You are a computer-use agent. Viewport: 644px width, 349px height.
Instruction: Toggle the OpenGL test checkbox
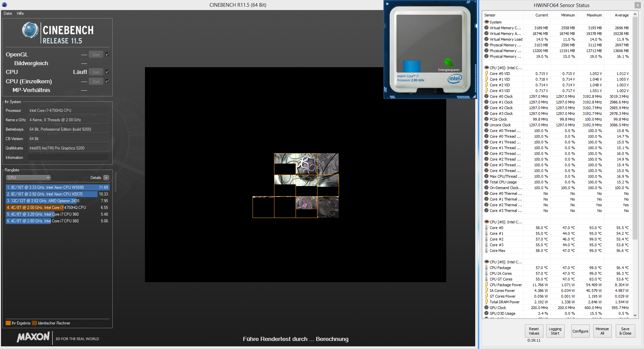(107, 54)
